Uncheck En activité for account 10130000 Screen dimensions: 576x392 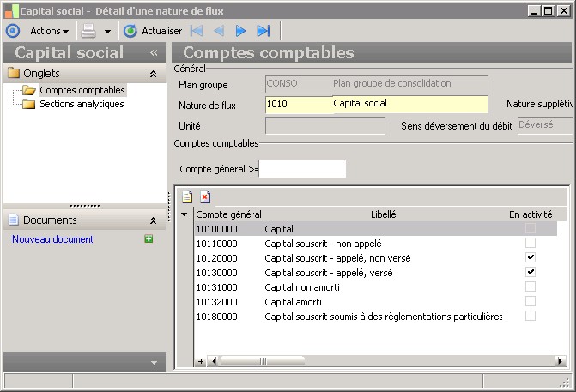(x=531, y=273)
